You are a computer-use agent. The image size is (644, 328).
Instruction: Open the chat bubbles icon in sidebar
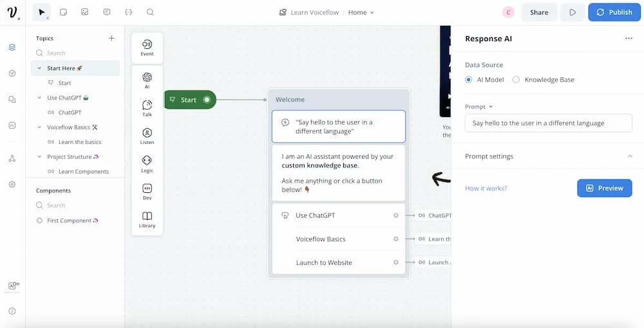(x=12, y=100)
